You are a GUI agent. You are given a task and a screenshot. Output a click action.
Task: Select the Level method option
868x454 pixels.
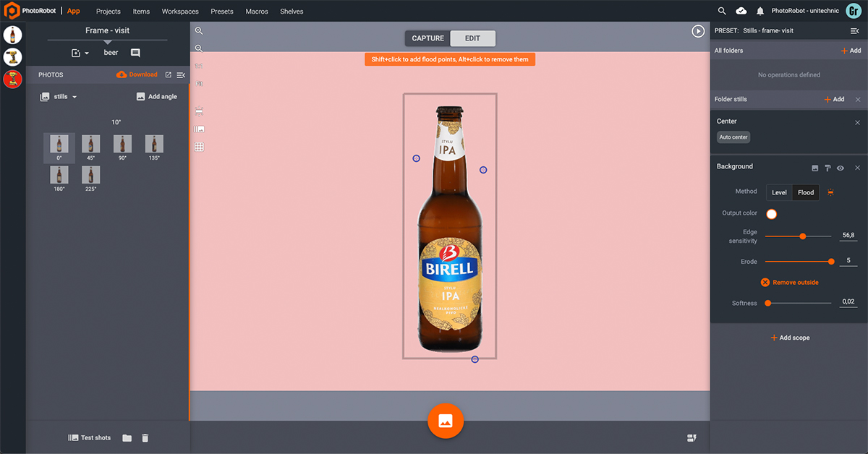point(779,192)
